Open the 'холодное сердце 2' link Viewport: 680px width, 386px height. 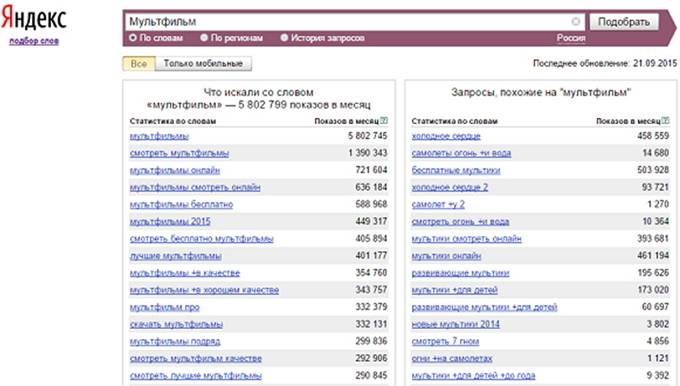[x=450, y=187]
